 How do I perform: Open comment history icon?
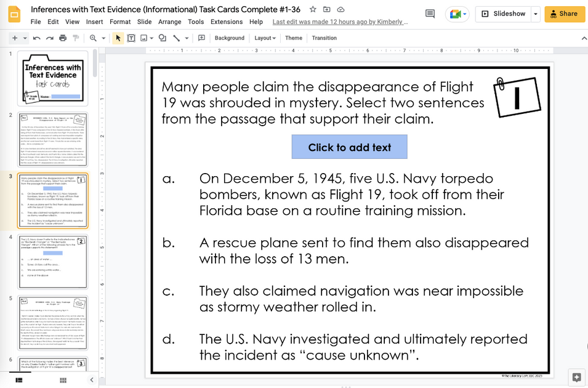click(430, 14)
